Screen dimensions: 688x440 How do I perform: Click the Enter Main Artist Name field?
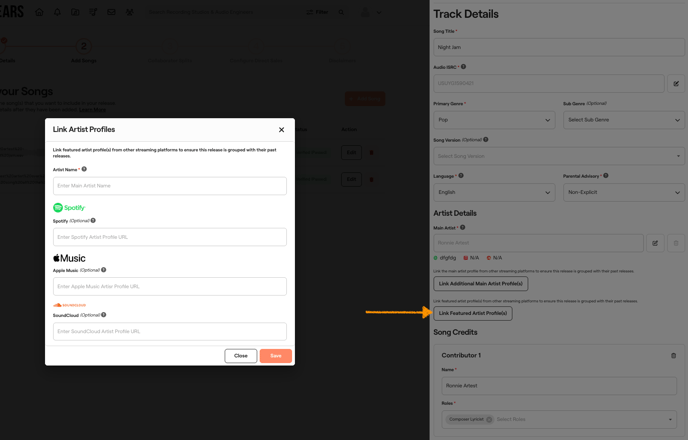[x=169, y=186]
